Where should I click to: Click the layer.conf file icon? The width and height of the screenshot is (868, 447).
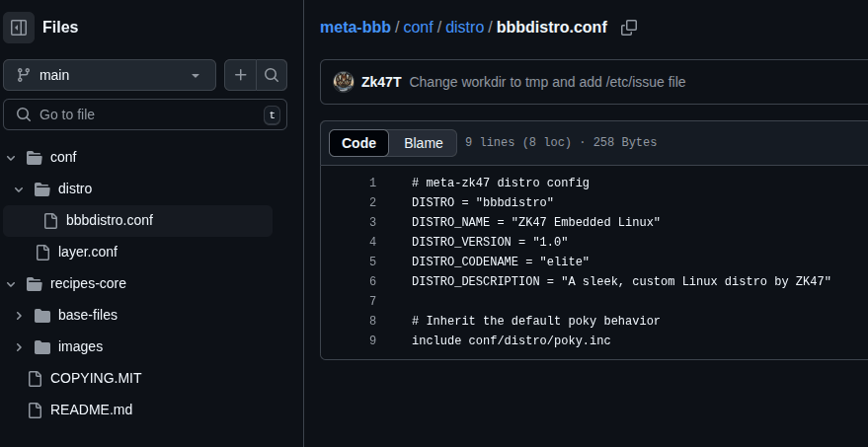42,252
